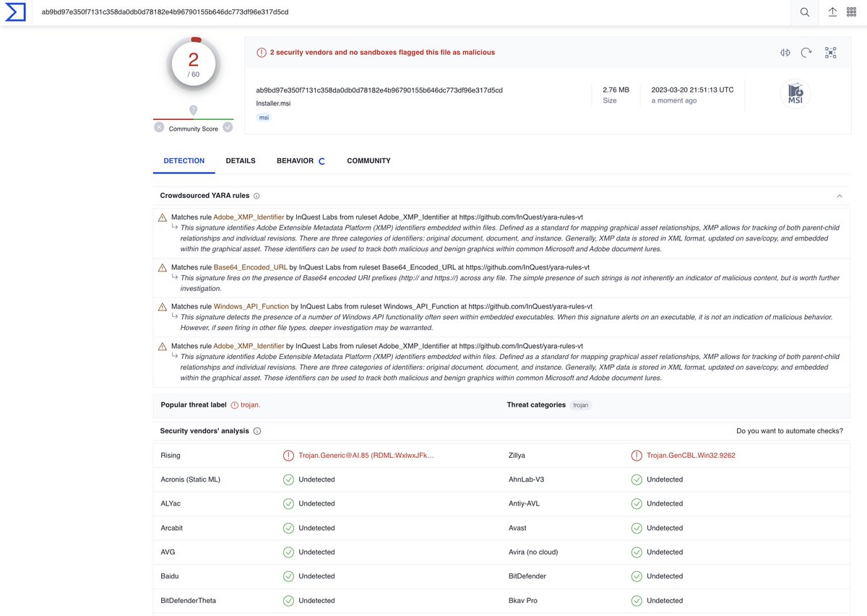Click the reanalyze refresh icon
Image resolution: width=867 pixels, height=616 pixels.
point(807,53)
